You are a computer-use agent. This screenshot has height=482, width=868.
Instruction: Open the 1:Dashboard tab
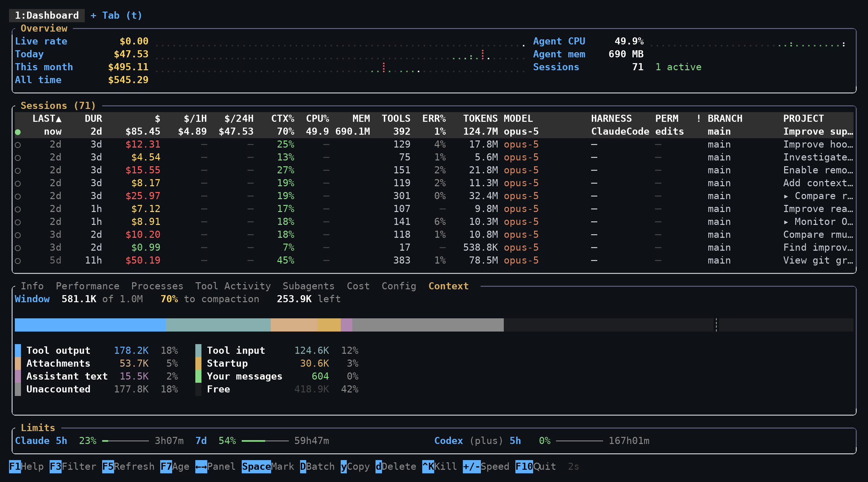[x=46, y=15]
